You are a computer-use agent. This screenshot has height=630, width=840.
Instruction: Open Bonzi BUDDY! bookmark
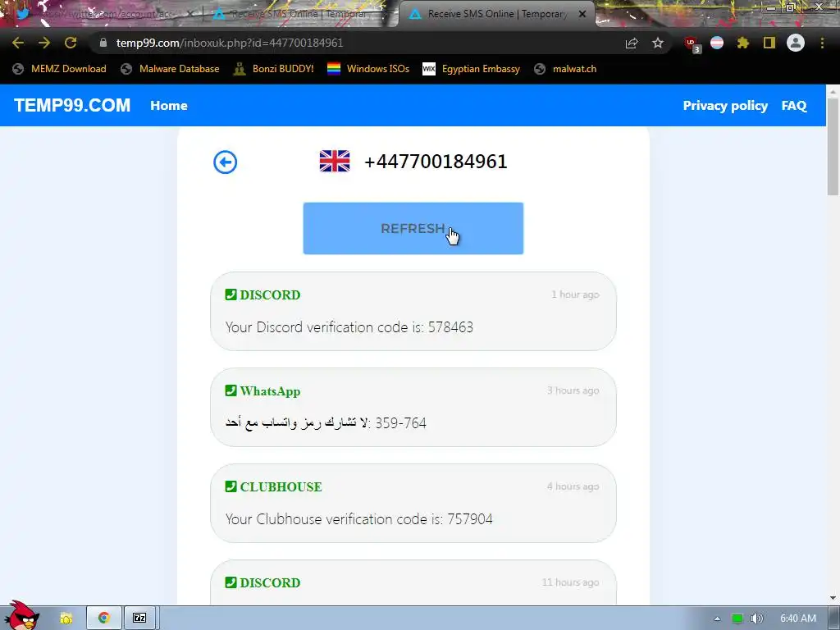point(274,69)
